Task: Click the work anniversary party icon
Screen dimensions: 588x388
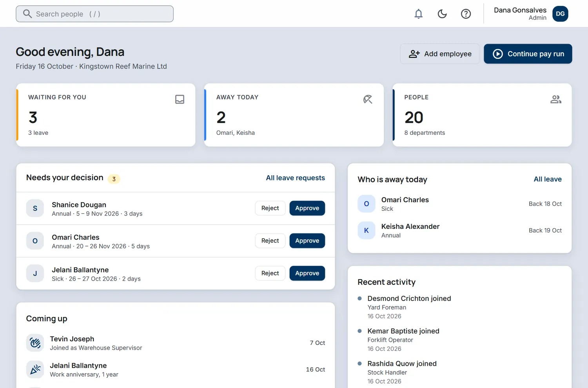Action: (x=35, y=370)
